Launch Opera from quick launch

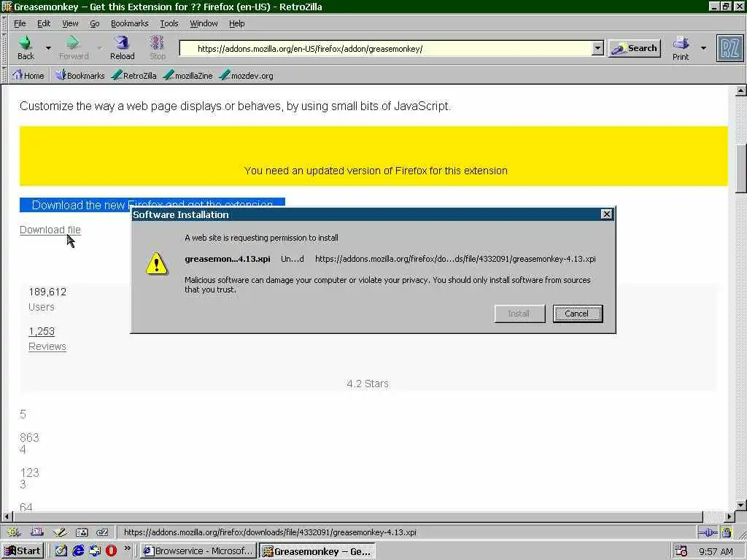(x=111, y=551)
